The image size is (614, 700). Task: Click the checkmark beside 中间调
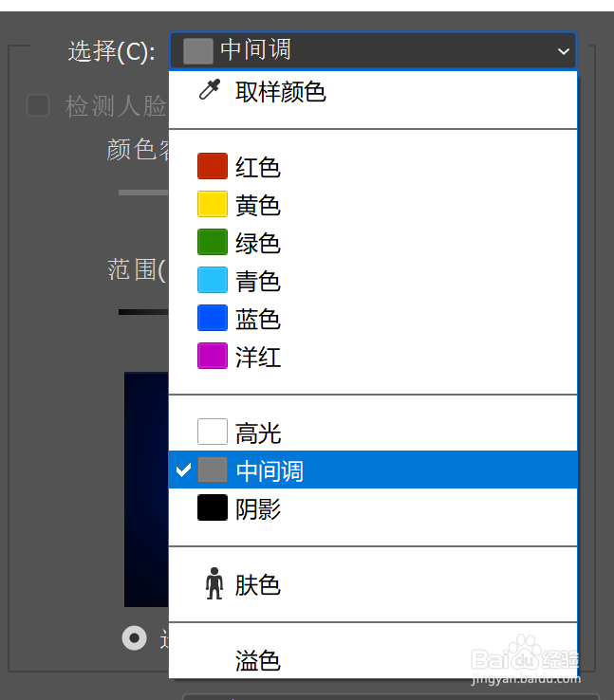184,470
